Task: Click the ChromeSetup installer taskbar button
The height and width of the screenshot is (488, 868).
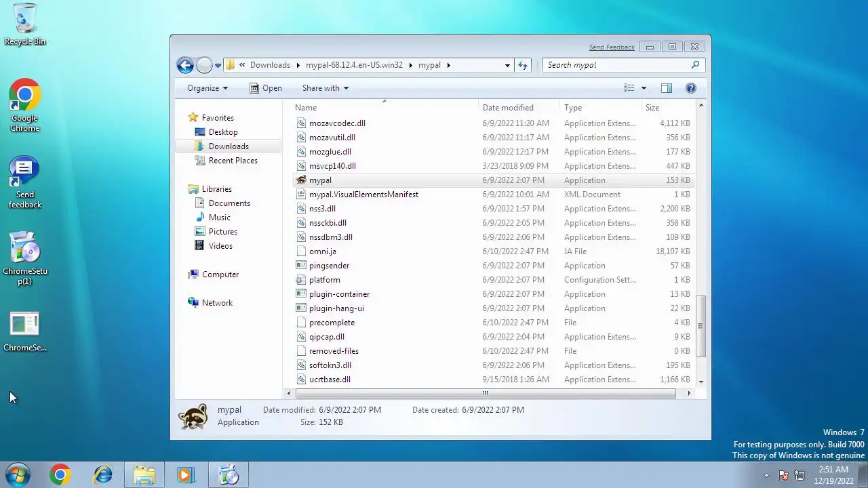Action: pyautogui.click(x=229, y=475)
